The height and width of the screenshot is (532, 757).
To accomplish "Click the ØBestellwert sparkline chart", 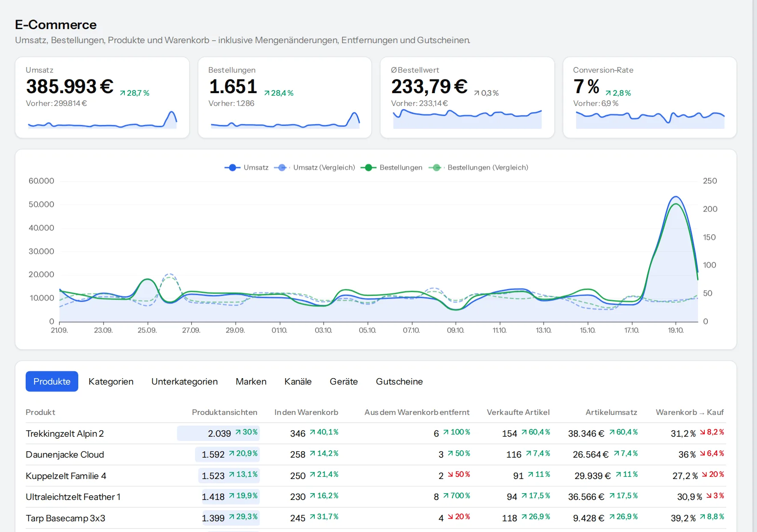I will tap(467, 119).
